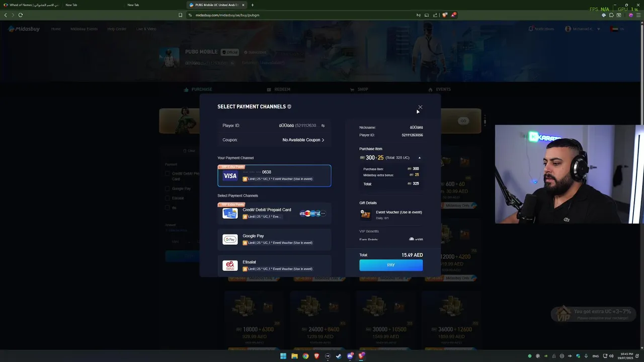
Task: Click the "15.49 AED" total amount
Action: coord(412,255)
